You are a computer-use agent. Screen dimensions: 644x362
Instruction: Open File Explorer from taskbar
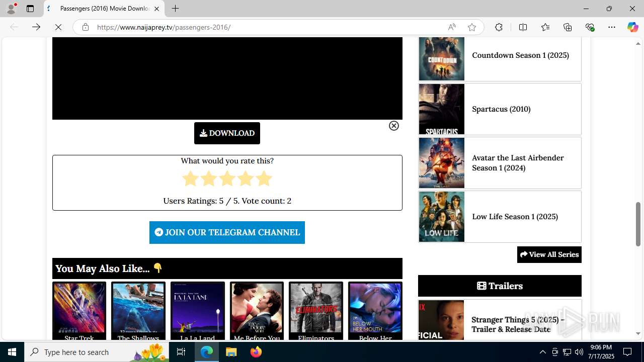point(231,352)
